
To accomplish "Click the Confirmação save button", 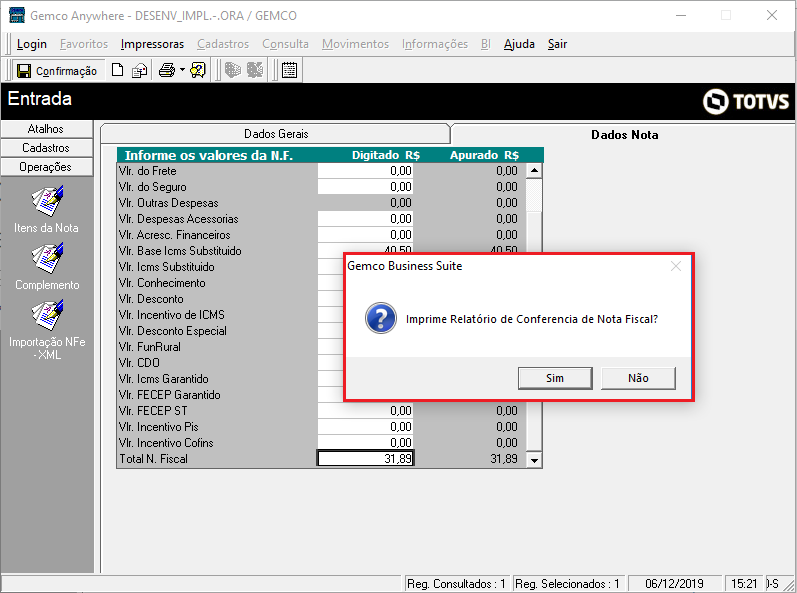I will click(x=57, y=71).
